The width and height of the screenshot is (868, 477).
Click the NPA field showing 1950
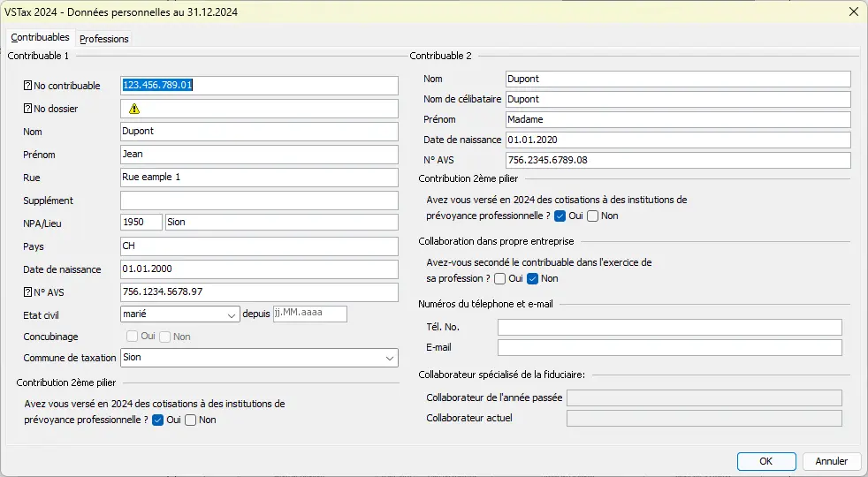(141, 223)
